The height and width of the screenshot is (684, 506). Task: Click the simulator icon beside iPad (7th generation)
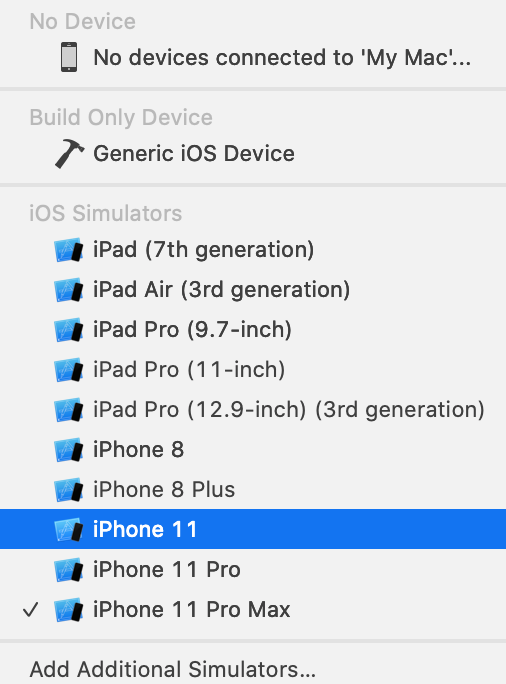tap(68, 250)
